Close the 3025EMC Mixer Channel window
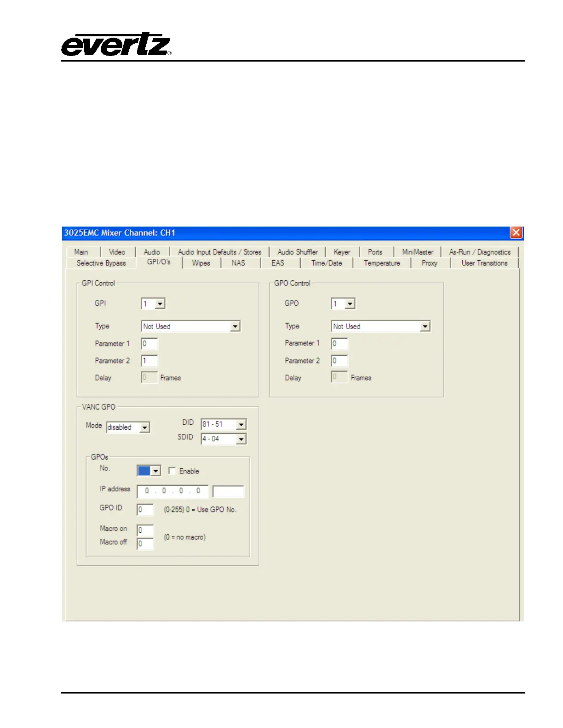 coord(516,233)
